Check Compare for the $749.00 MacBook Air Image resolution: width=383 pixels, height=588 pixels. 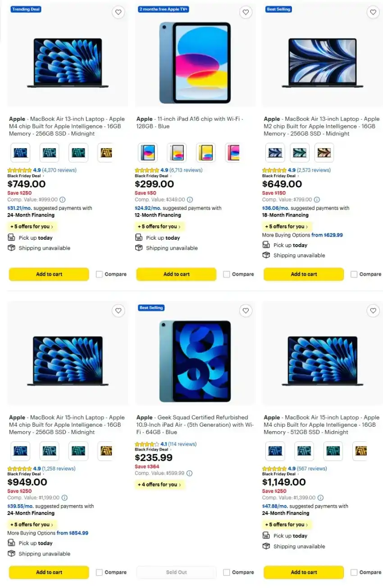(x=99, y=274)
